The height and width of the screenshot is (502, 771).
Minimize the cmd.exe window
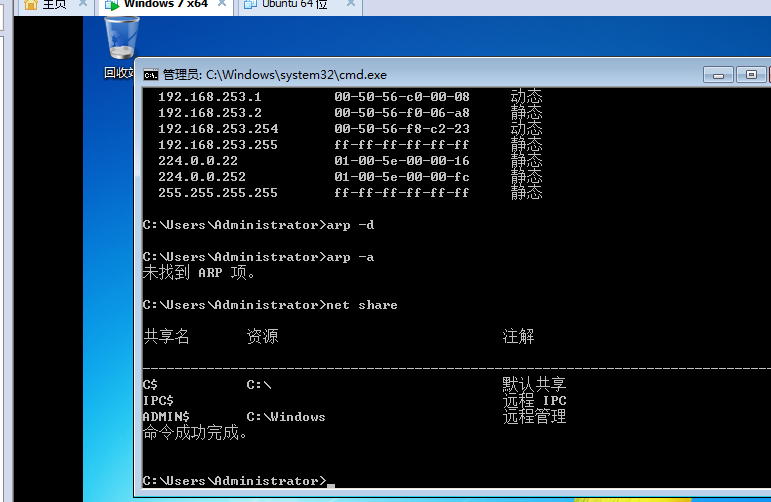[x=718, y=75]
